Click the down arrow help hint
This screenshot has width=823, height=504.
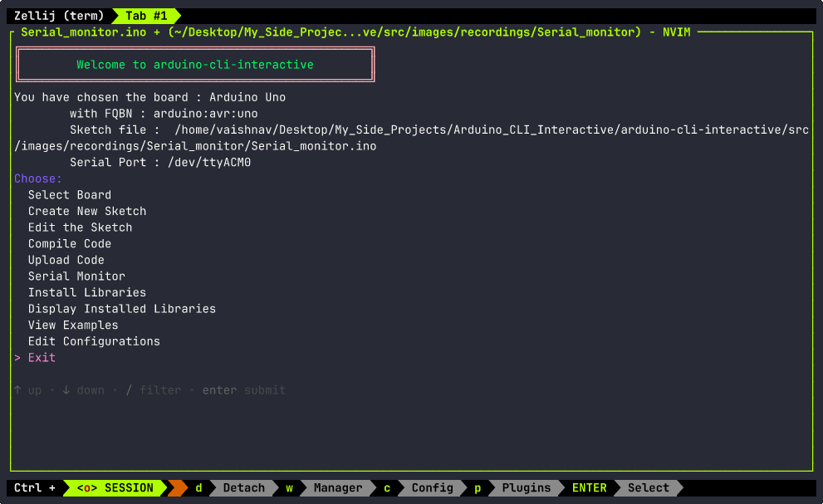pyautogui.click(x=83, y=390)
